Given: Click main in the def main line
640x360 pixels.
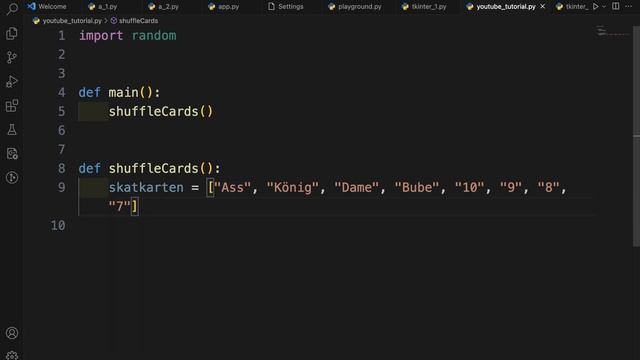Looking at the screenshot, I should [x=123, y=92].
